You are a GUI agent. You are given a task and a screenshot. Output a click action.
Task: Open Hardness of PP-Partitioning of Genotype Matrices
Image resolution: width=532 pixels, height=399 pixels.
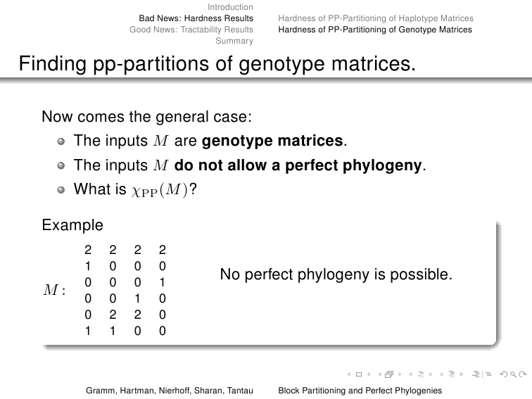pyautogui.click(x=375, y=30)
